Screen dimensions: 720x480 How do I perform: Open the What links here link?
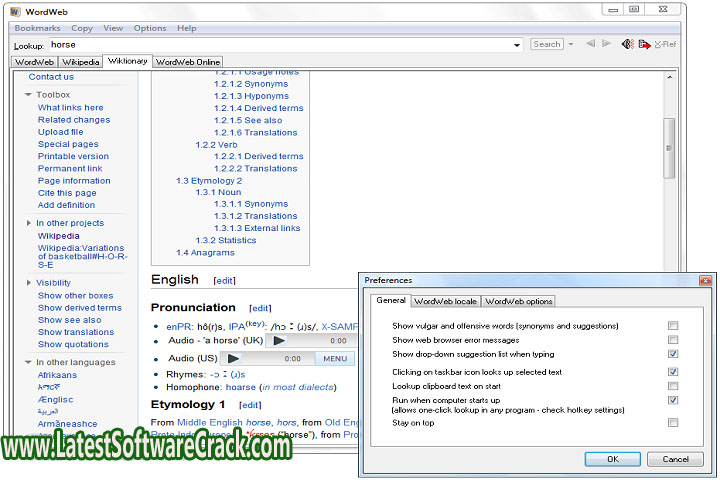click(71, 107)
